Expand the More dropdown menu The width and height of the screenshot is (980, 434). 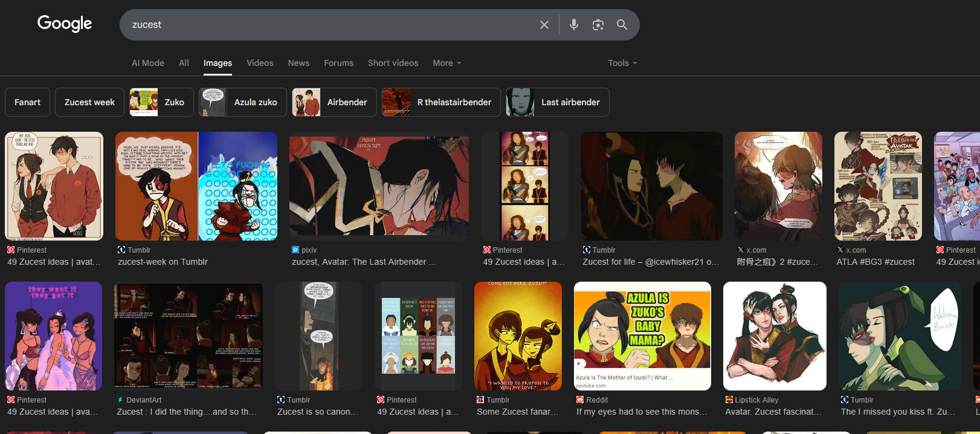[x=447, y=63]
